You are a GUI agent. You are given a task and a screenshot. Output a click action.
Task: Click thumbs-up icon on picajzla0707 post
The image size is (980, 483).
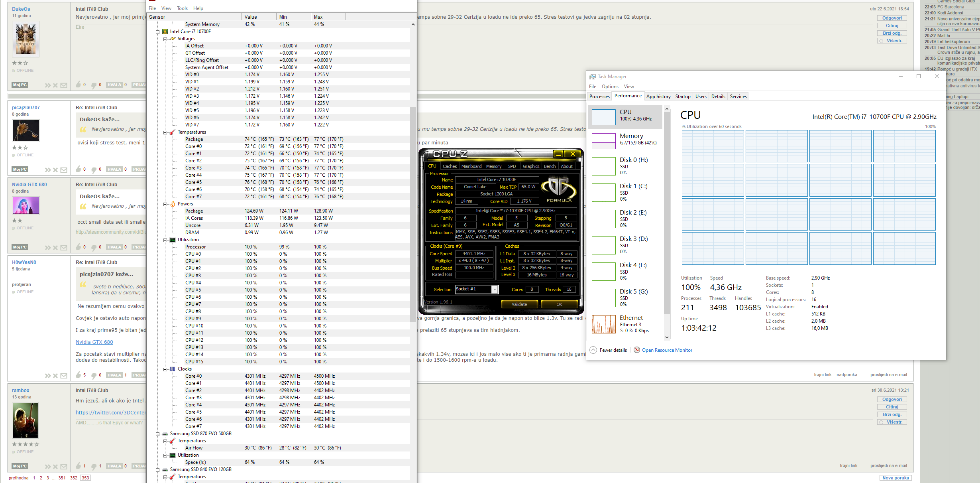[x=79, y=169]
